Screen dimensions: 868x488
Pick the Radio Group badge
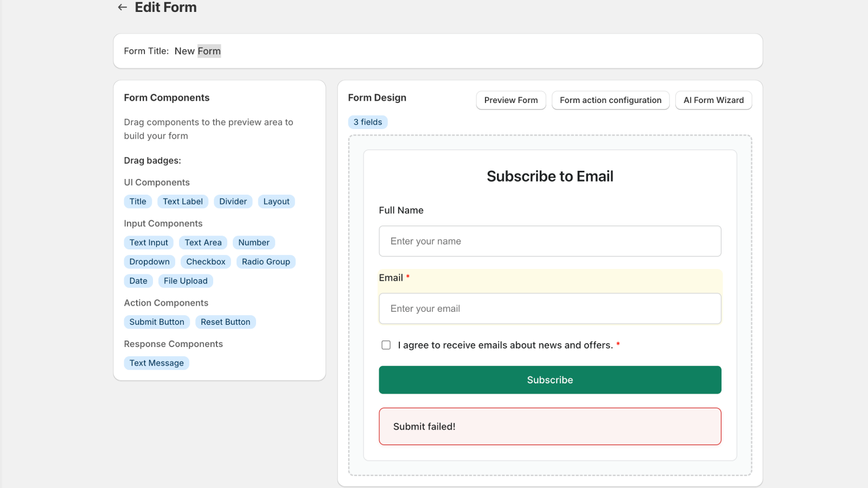coord(266,262)
